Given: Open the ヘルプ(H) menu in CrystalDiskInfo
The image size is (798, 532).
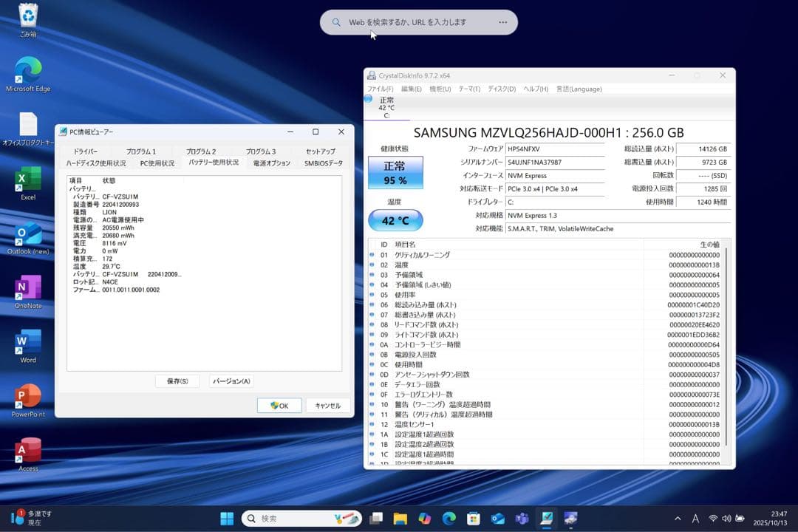Looking at the screenshot, I should [536, 89].
